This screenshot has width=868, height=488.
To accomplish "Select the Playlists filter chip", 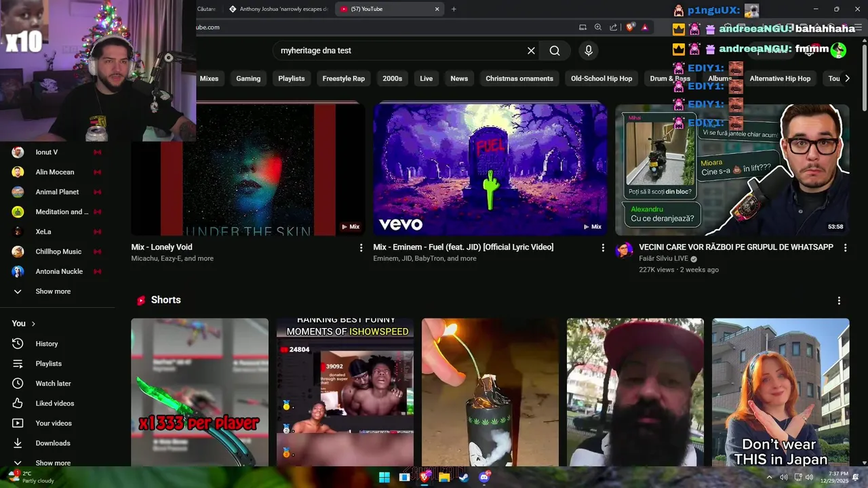I will (292, 79).
